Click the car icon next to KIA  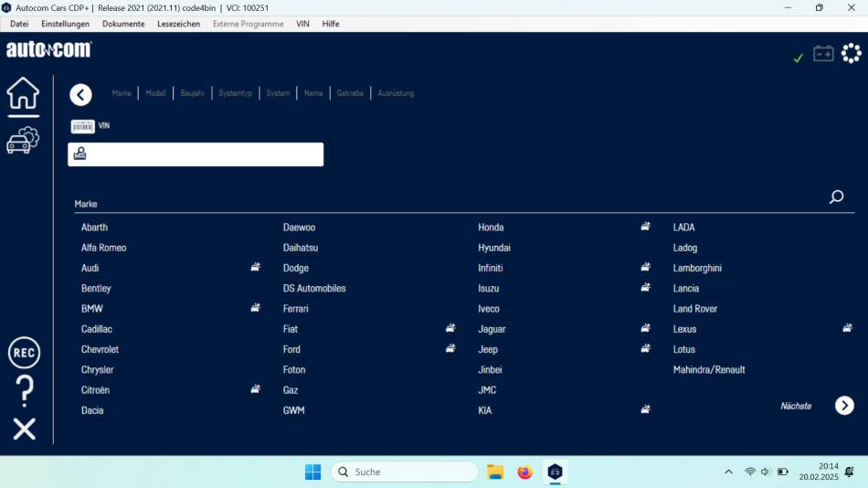tap(645, 409)
